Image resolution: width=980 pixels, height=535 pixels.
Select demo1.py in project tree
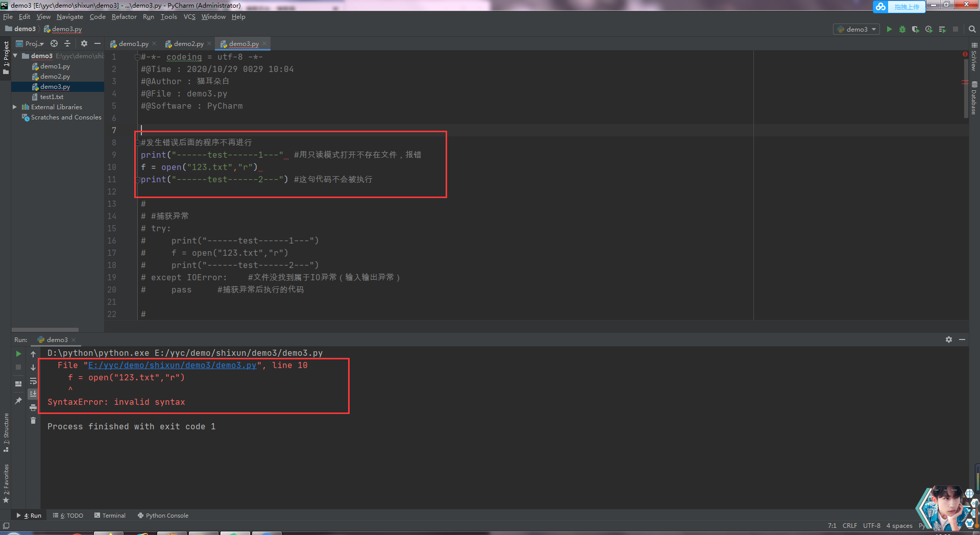click(55, 66)
